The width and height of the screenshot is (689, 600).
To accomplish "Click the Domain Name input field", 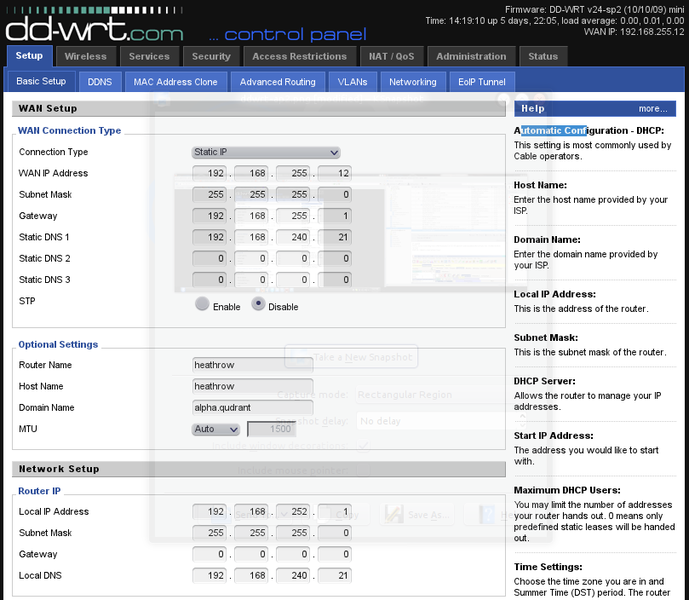I will (x=253, y=408).
